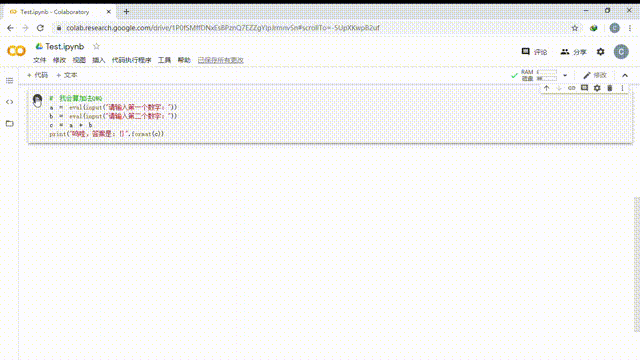Add a text cell with + 文本
The image size is (640, 360).
click(67, 75)
